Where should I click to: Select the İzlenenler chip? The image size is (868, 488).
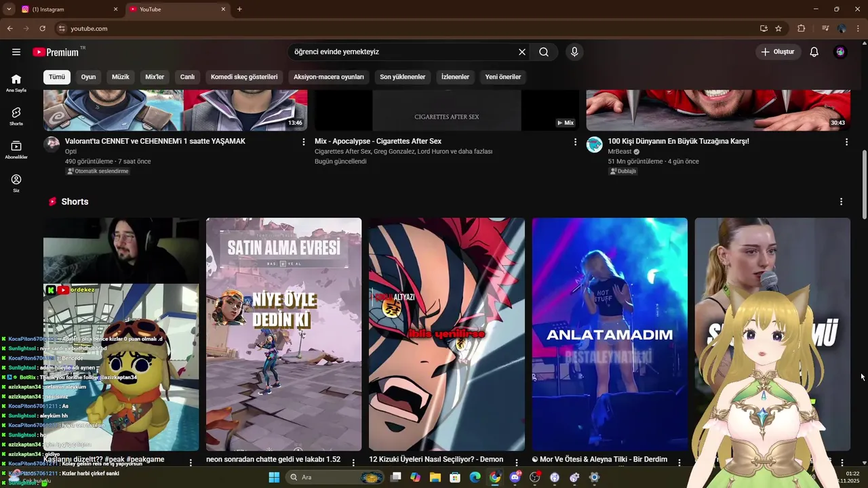[455, 77]
